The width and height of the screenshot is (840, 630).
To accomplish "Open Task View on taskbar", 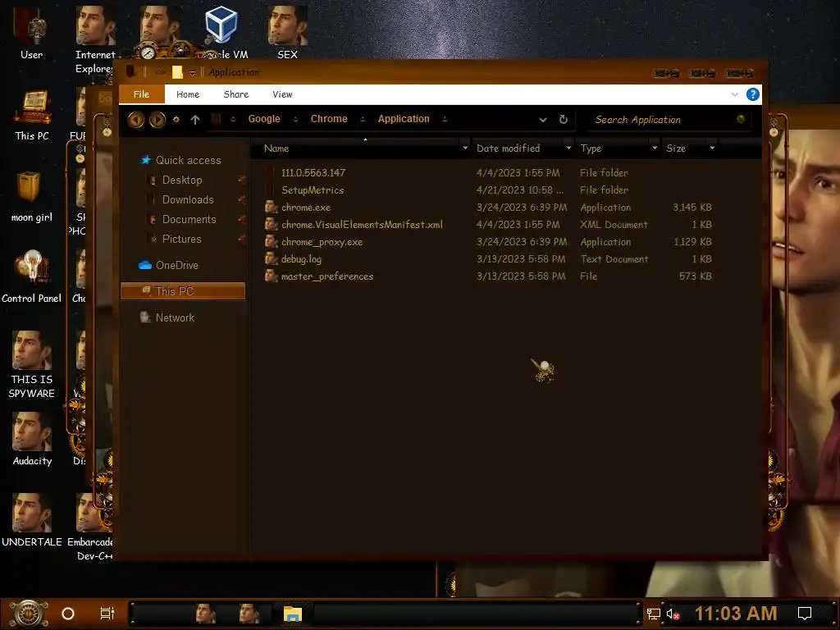I will click(107, 614).
